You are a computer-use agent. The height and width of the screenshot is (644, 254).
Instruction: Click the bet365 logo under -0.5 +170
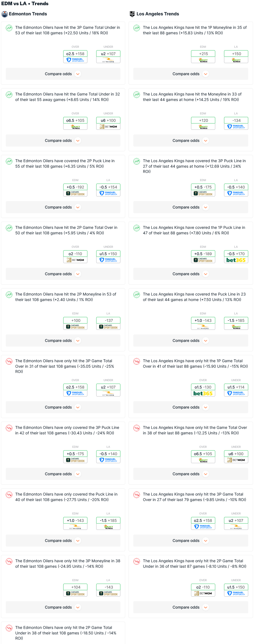pos(236,260)
